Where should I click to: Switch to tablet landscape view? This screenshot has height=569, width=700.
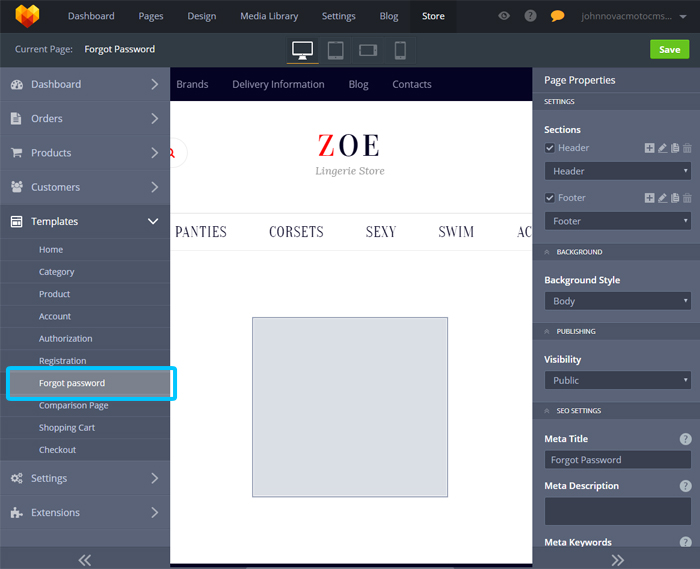[x=368, y=50]
